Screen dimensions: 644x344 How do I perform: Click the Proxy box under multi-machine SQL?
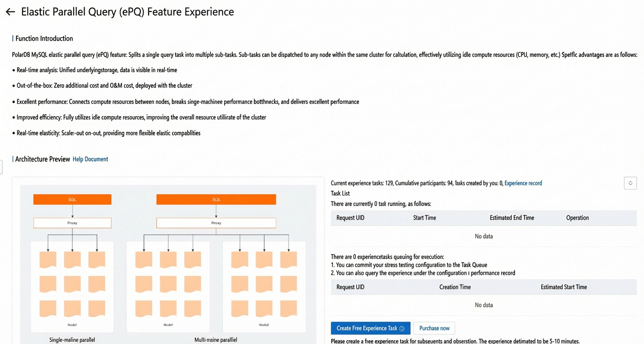pyautogui.click(x=216, y=223)
